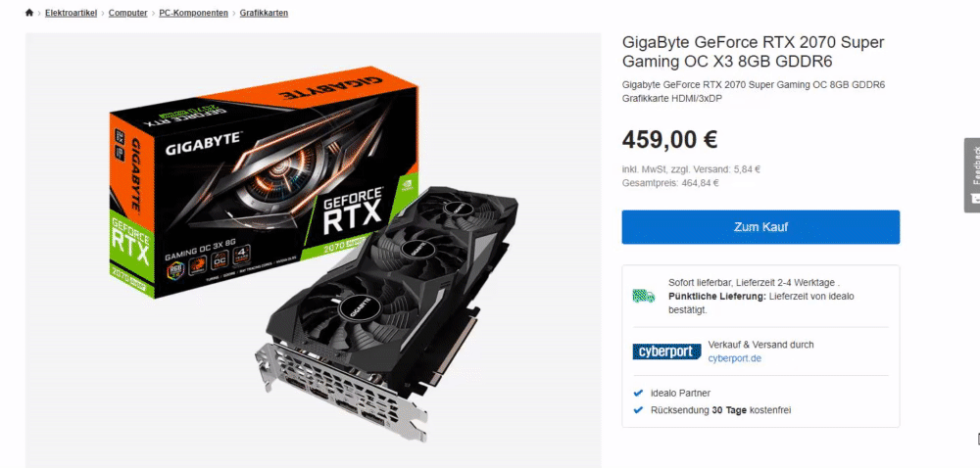Click the Gigabyte product box in image

pyautogui.click(x=263, y=182)
